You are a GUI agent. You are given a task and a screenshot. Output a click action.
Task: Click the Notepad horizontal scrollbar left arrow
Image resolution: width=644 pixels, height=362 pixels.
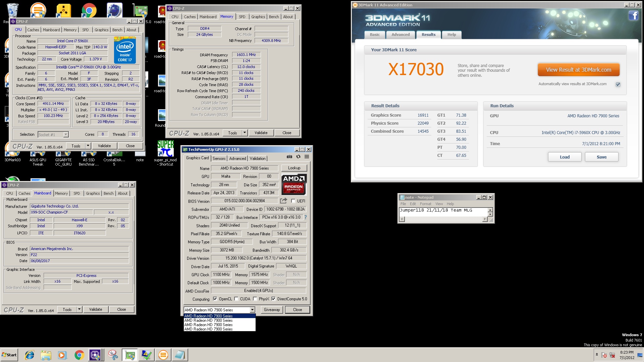click(x=402, y=219)
